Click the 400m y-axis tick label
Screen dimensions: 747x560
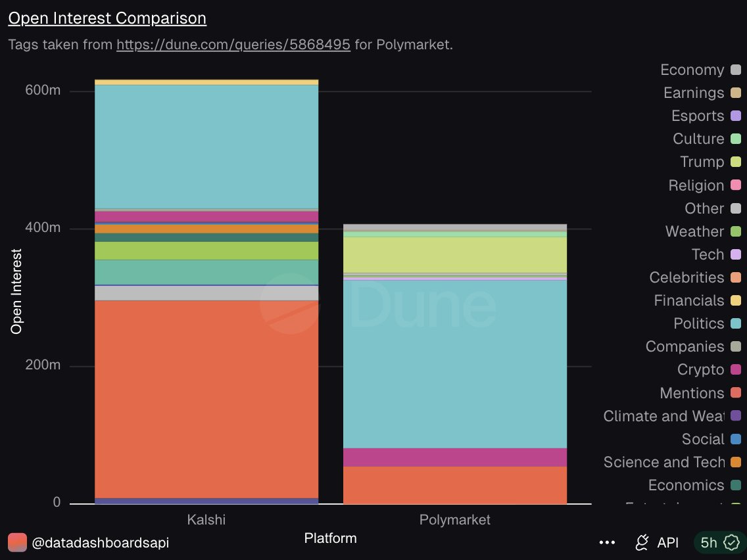[x=43, y=227]
